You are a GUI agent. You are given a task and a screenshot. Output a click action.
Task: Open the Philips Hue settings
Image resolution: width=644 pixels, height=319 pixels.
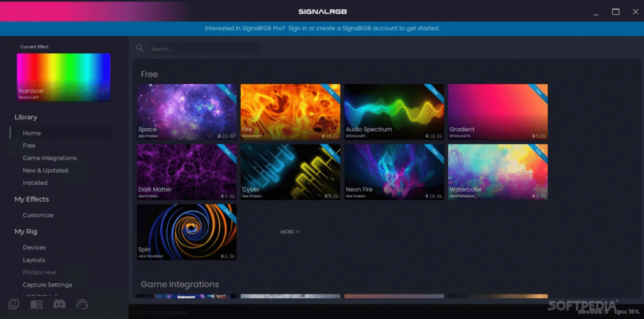40,273
